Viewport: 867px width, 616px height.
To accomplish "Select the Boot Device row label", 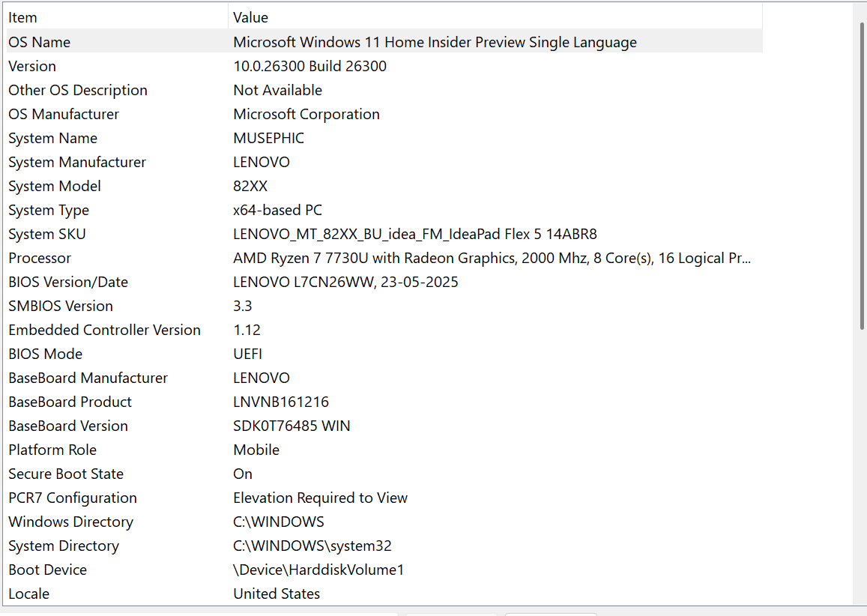I will 47,570.
